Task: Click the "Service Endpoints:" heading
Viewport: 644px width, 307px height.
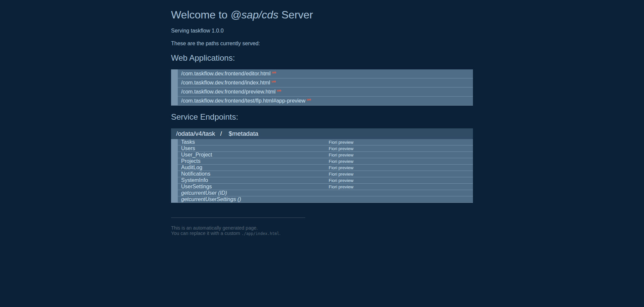Action: tap(205, 117)
